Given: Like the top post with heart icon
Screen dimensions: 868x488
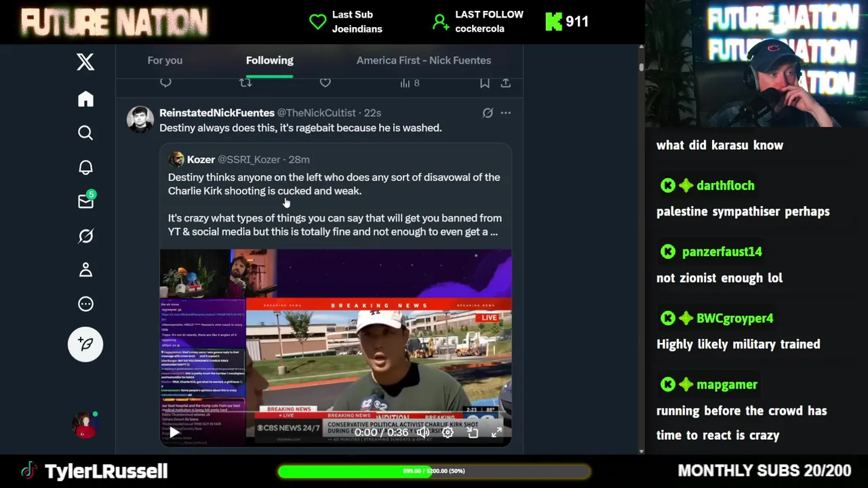Looking at the screenshot, I should (325, 83).
